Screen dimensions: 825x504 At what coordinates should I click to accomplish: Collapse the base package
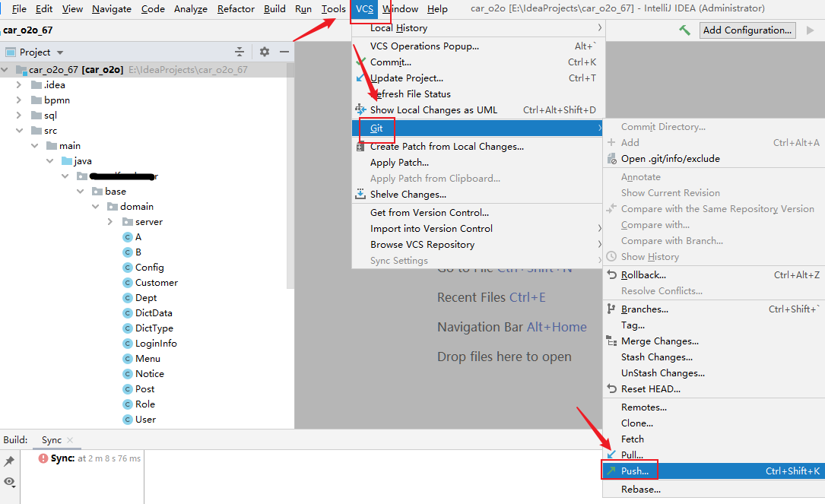tap(81, 191)
